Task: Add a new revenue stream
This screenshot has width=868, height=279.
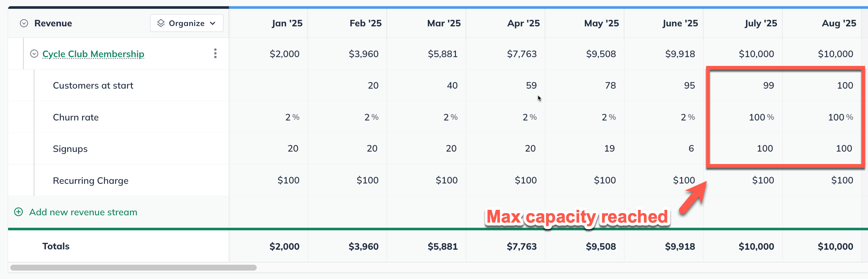Action: [83, 212]
